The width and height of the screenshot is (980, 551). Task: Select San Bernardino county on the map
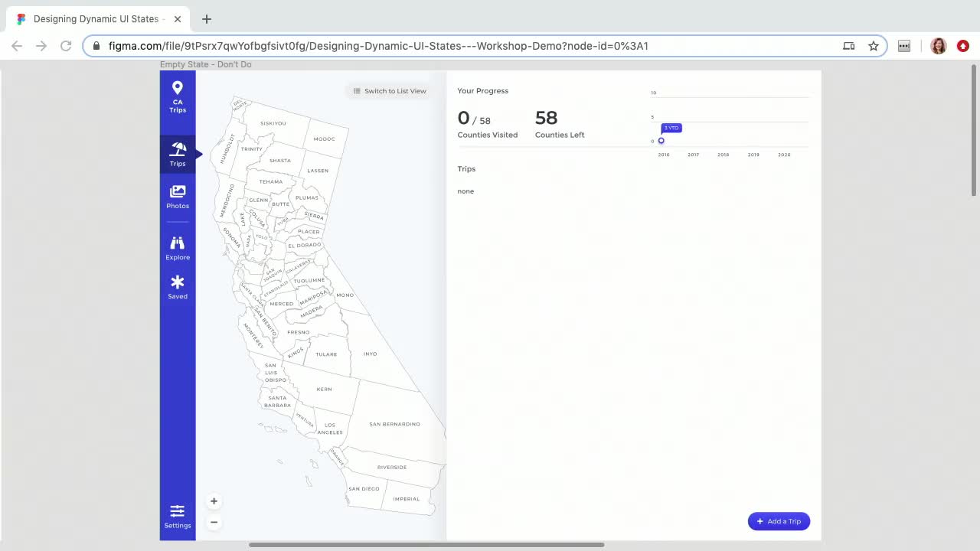[394, 424]
